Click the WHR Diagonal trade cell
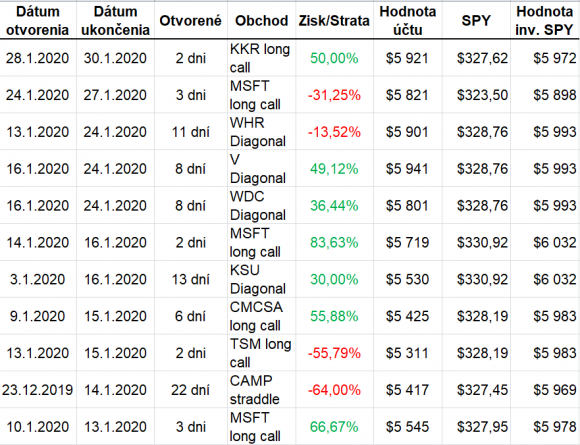This screenshot has width=580, height=445. [x=261, y=132]
